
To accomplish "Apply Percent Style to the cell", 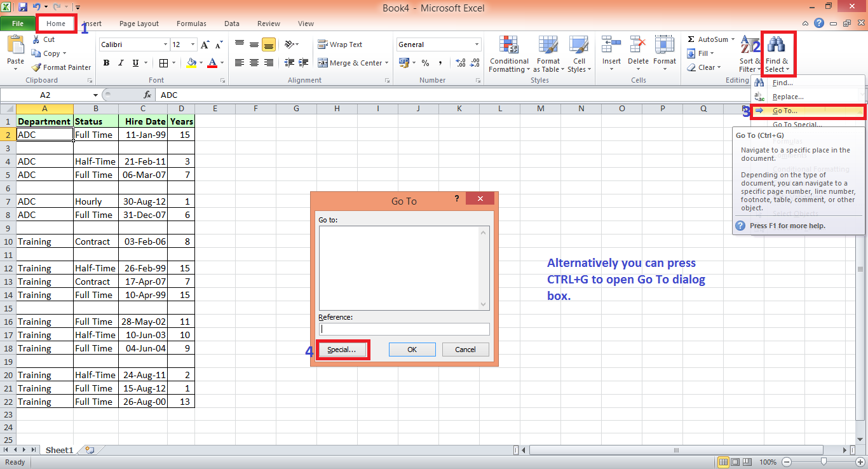I will tap(425, 63).
